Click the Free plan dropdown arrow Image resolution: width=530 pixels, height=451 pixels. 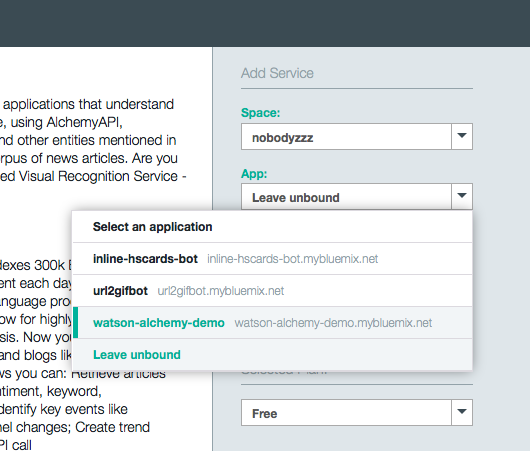(x=462, y=412)
